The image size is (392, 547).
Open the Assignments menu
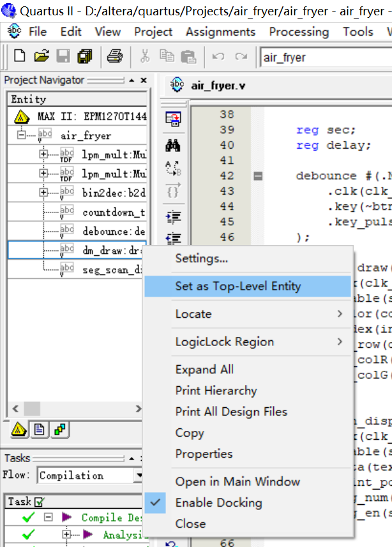click(x=221, y=32)
